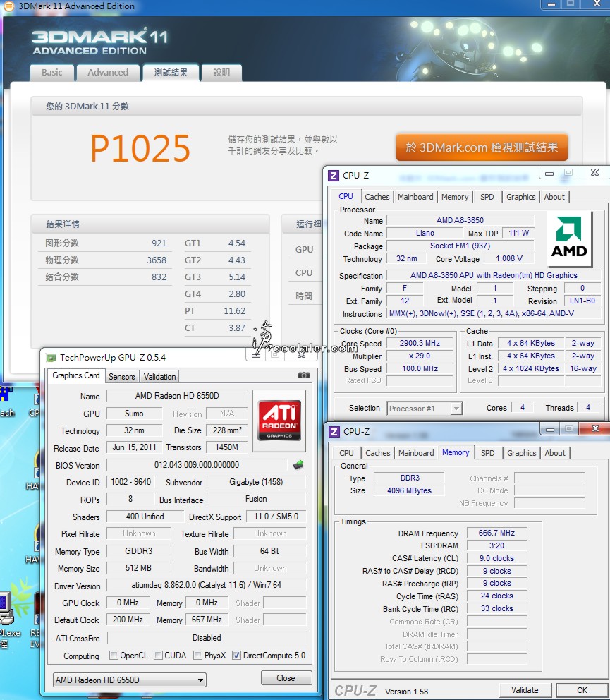Click the FSB:DRAM value 3:20
610x700 pixels.
pos(496,545)
